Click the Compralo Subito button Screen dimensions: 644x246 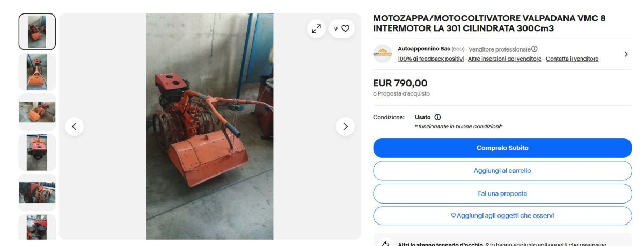[502, 148]
